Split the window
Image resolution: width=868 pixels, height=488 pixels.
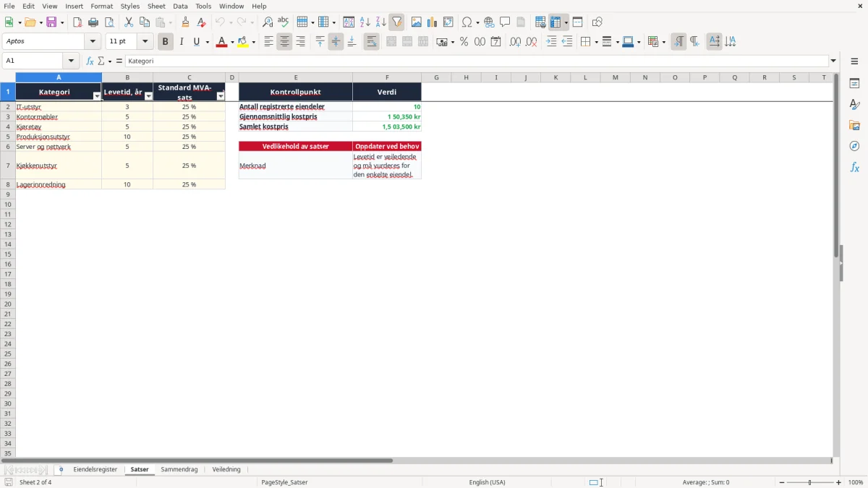point(577,22)
